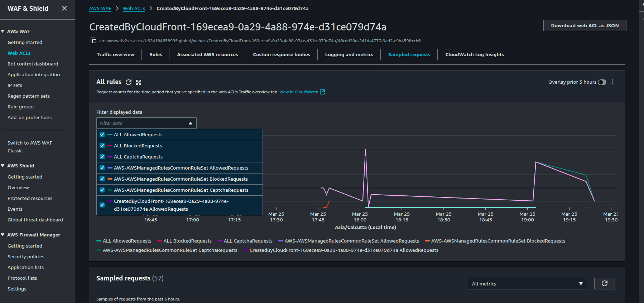Uncheck ALL BlockedRequests filter
This screenshot has height=303, width=644.
point(102,146)
